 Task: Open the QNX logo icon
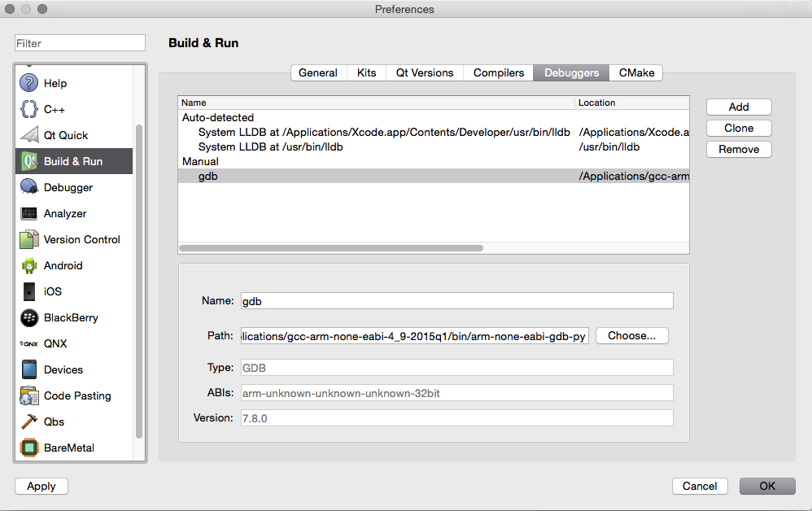pyautogui.click(x=29, y=343)
